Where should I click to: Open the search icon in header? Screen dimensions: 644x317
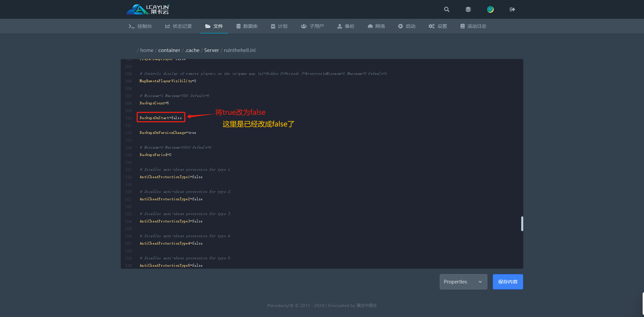[x=446, y=9]
